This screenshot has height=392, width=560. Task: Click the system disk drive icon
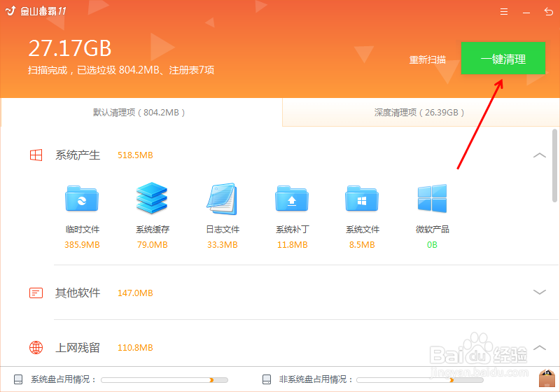(x=18, y=379)
